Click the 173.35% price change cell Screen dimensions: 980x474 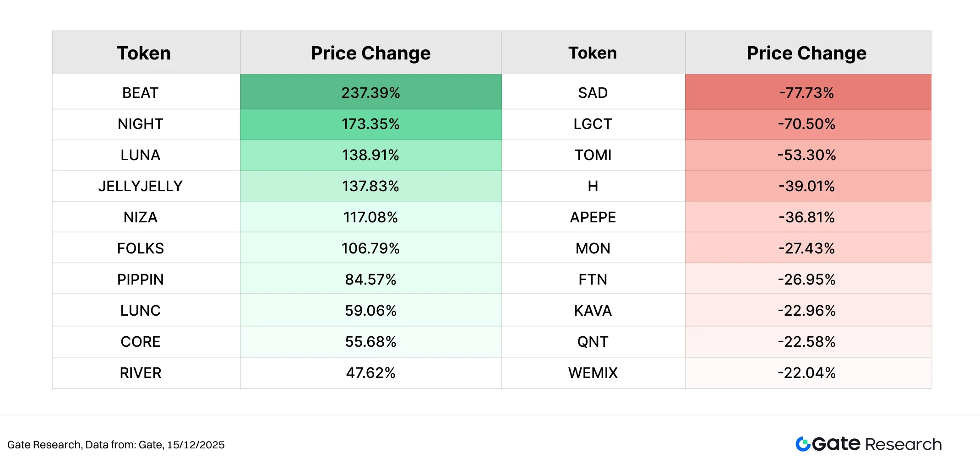(370, 124)
